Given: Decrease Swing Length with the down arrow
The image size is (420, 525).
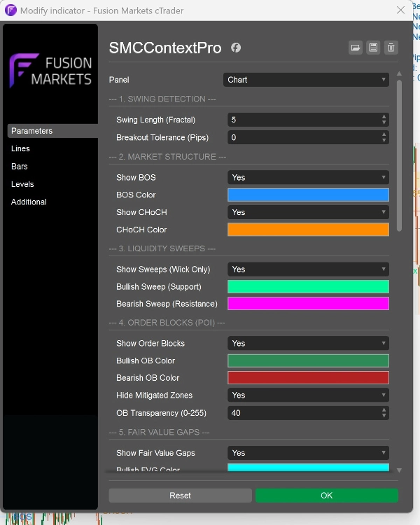Looking at the screenshot, I should (x=384, y=123).
